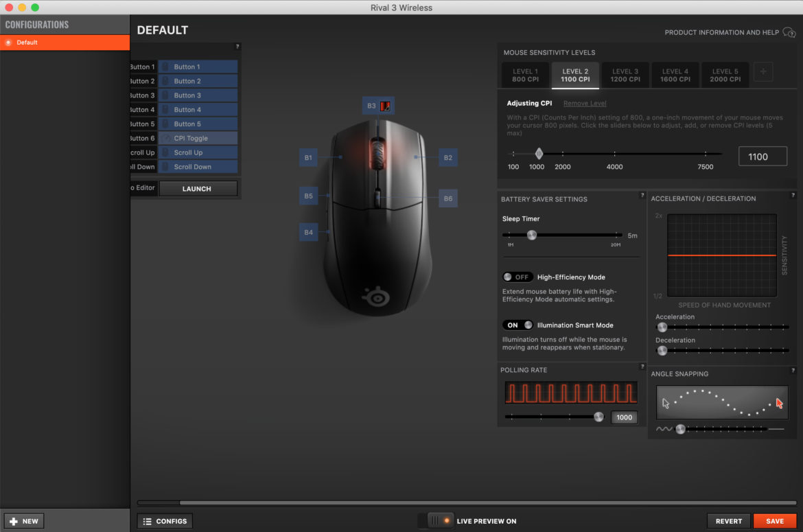This screenshot has height=532, width=803.
Task: Click help question mark in Polling Rate panel
Action: (641, 367)
